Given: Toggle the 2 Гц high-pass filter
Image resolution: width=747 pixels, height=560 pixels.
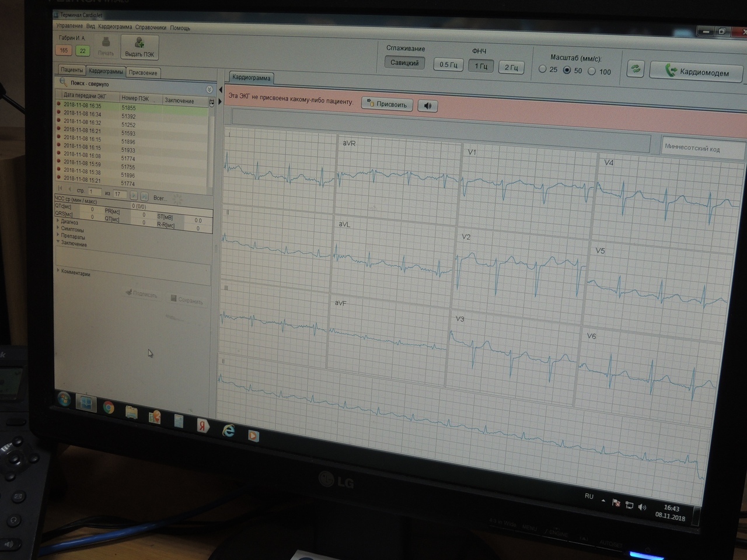Looking at the screenshot, I should point(511,68).
